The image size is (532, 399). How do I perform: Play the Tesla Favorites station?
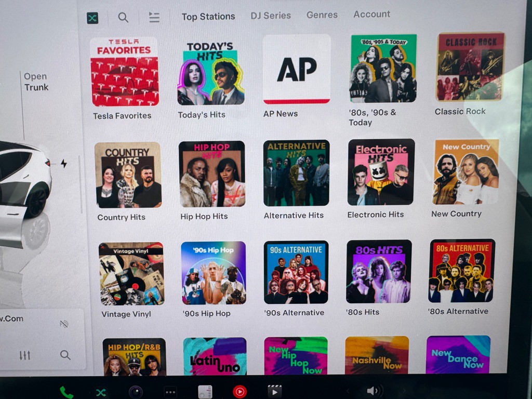pos(125,72)
